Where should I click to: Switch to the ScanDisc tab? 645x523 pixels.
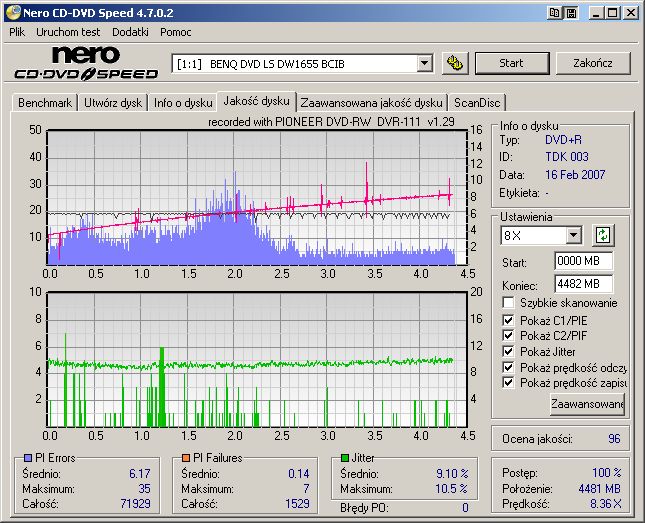click(x=477, y=103)
